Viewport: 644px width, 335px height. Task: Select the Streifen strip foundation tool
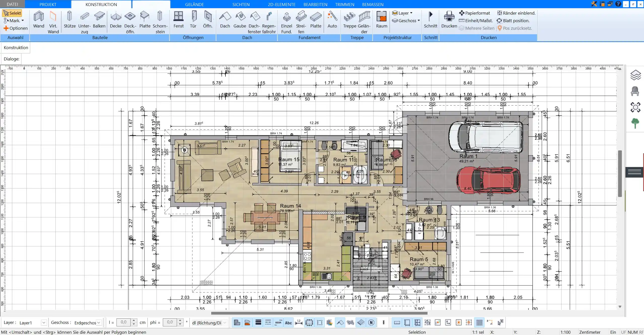[x=301, y=22]
